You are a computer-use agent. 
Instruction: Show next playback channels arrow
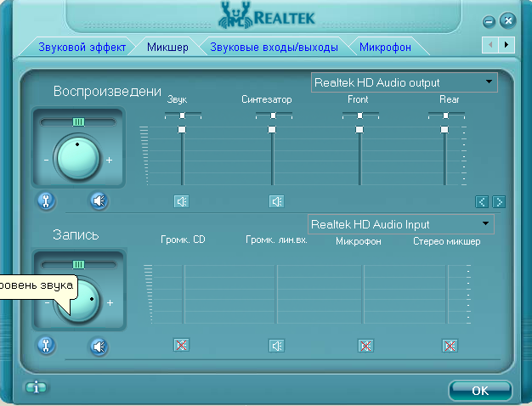pos(499,201)
